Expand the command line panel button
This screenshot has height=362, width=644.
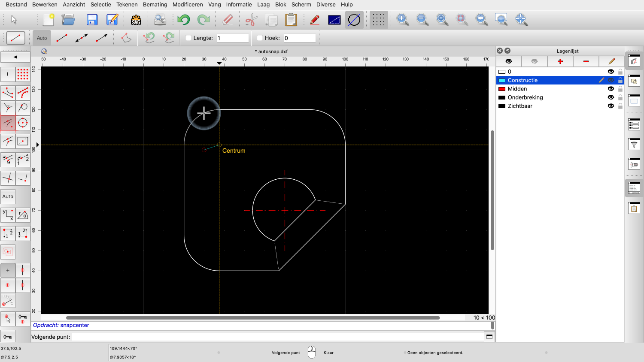(489, 337)
